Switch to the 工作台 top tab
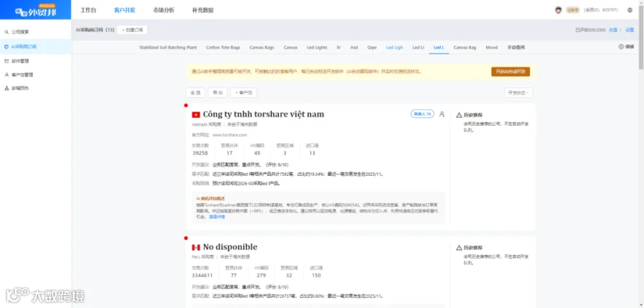644x308 pixels. [88, 10]
